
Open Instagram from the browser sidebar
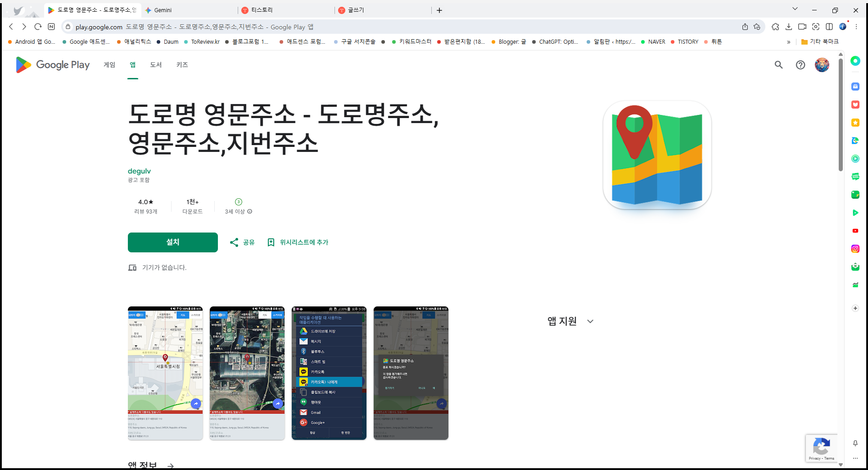click(855, 248)
